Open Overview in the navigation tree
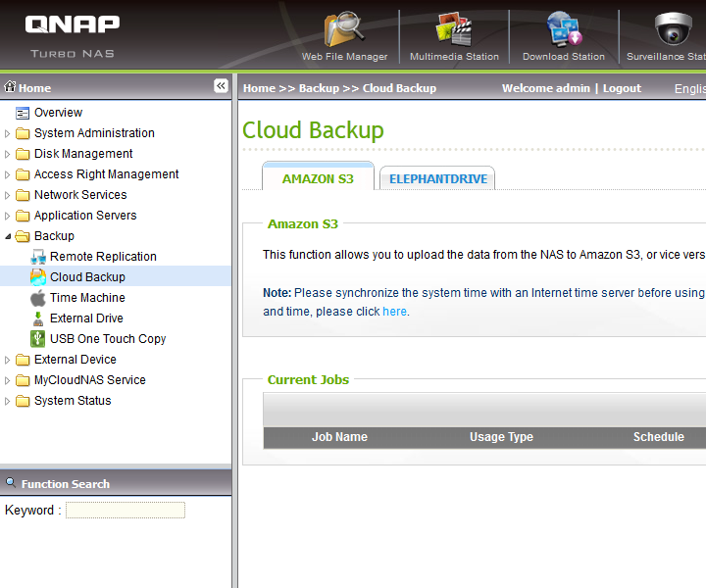 click(x=58, y=113)
